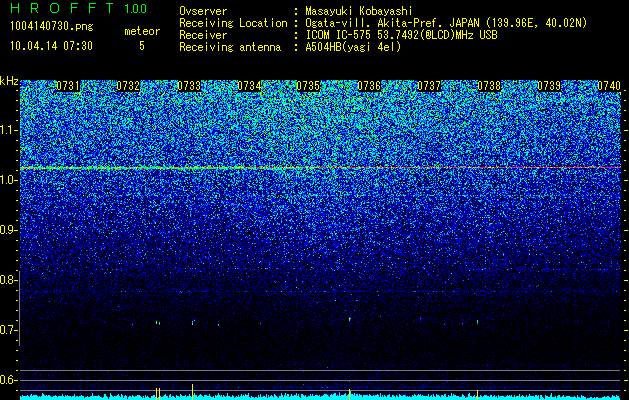This screenshot has height=400, width=629.
Task: Click the meteor echo dot below 0738
Action: point(477,321)
